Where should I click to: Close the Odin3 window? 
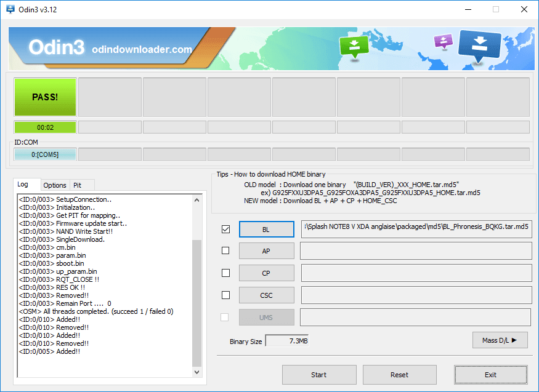(524, 9)
